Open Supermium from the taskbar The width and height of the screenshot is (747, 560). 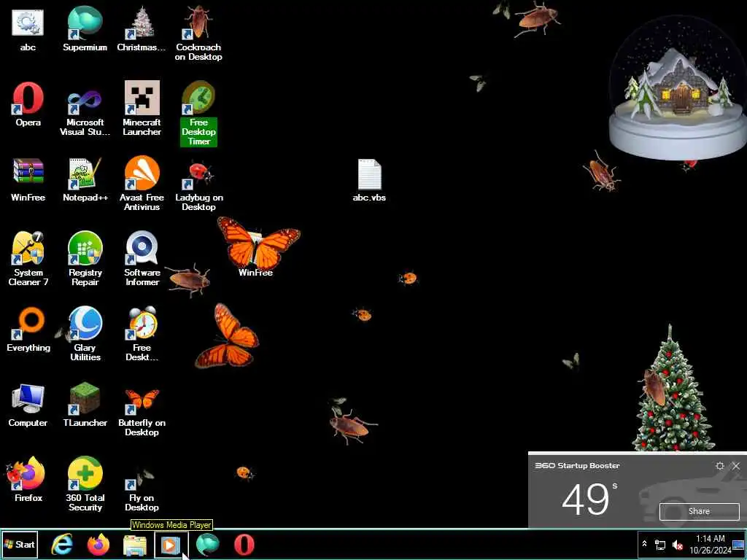[208, 545]
